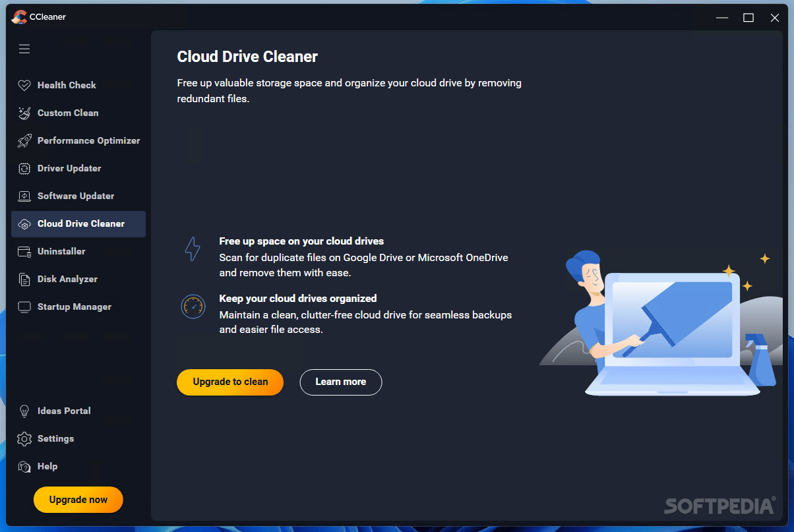Screen dimensions: 794x532
Task: Open the Driver Updater icon
Action: coord(24,168)
